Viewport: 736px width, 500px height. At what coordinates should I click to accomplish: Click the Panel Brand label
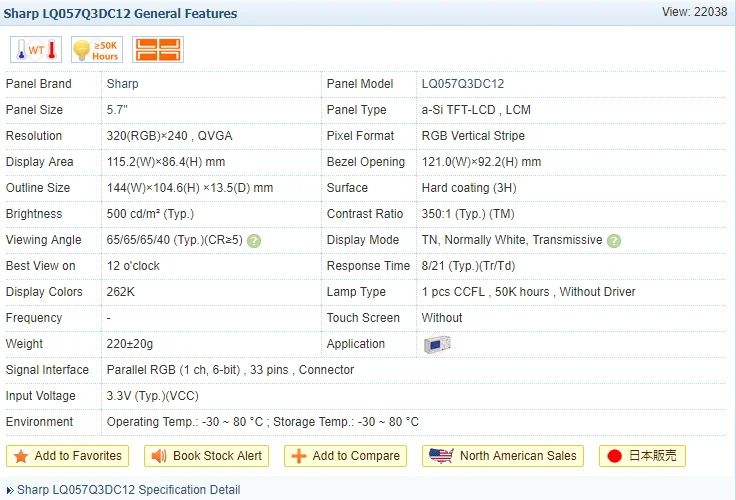coord(38,84)
